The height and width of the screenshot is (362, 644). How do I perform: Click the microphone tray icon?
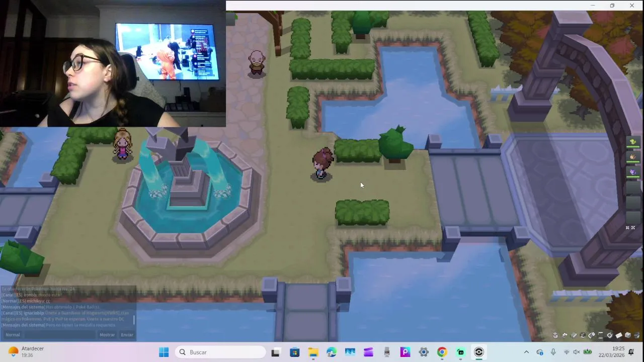[x=553, y=352]
